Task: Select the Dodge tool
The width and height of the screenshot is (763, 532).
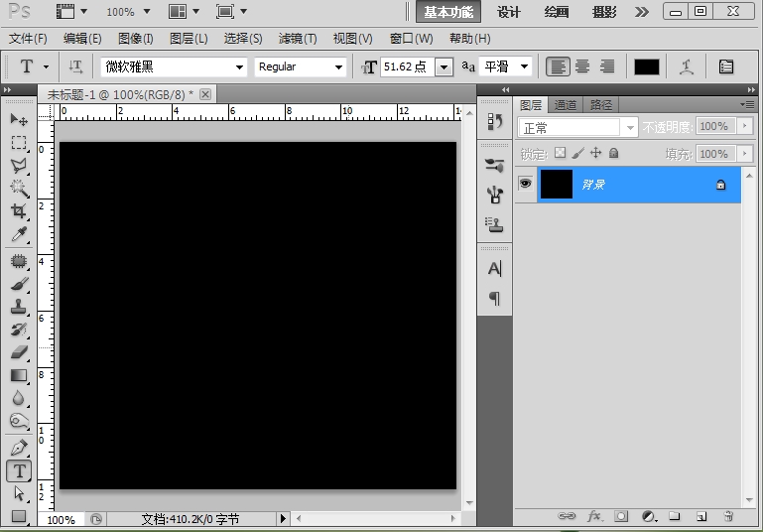Action: click(x=19, y=421)
